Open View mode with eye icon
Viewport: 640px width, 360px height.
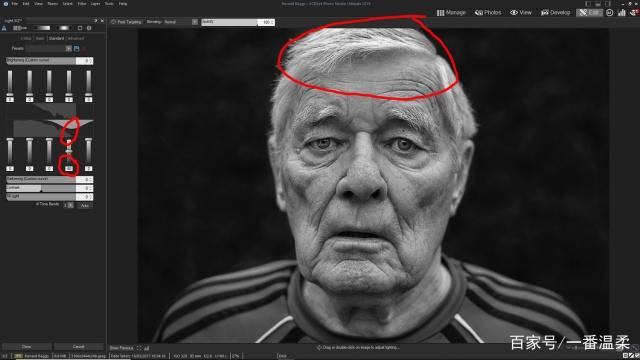pyautogui.click(x=521, y=13)
